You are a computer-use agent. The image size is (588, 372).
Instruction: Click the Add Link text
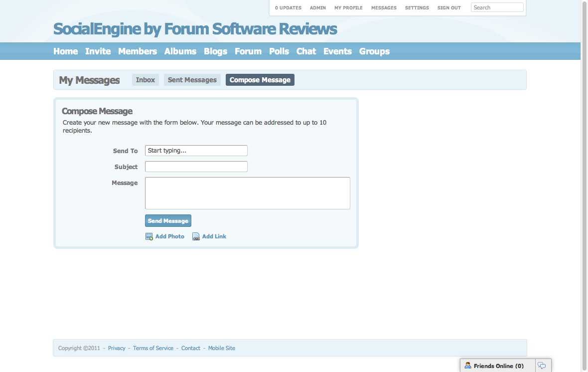pos(214,236)
